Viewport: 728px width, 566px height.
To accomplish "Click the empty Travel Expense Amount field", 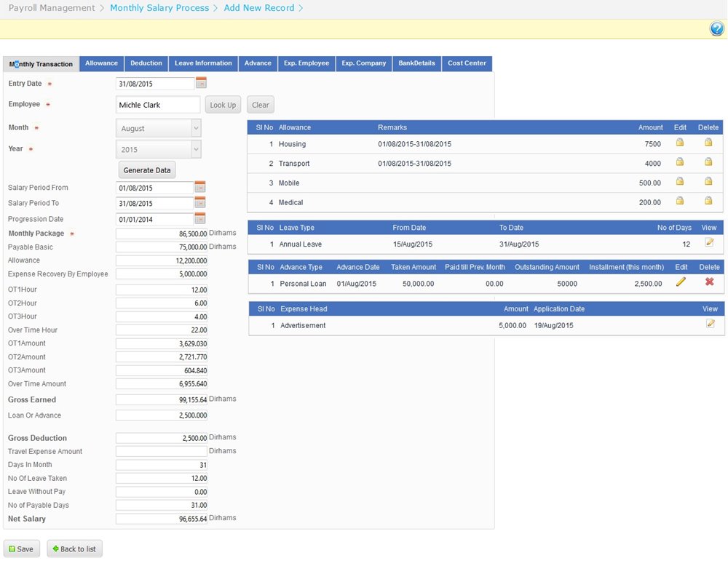I will tap(162, 451).
